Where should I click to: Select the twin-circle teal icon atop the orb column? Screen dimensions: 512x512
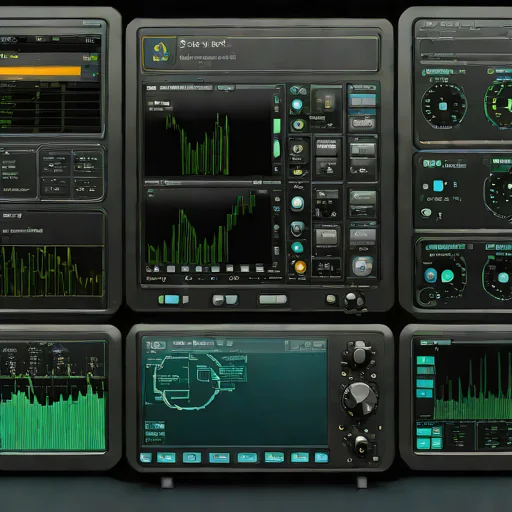click(x=298, y=90)
